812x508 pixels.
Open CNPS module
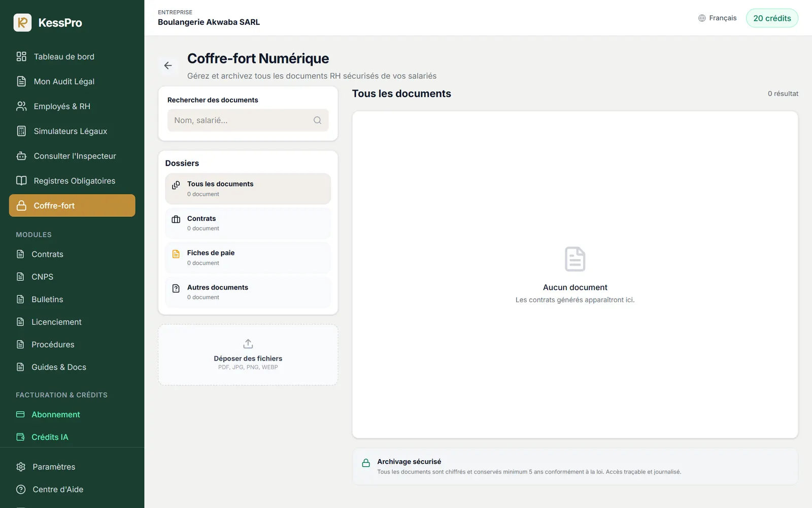[x=72, y=277]
